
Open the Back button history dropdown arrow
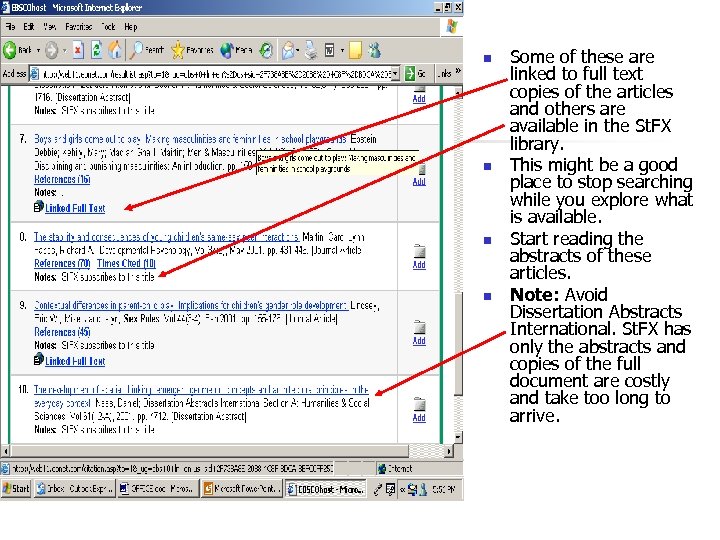click(x=38, y=51)
